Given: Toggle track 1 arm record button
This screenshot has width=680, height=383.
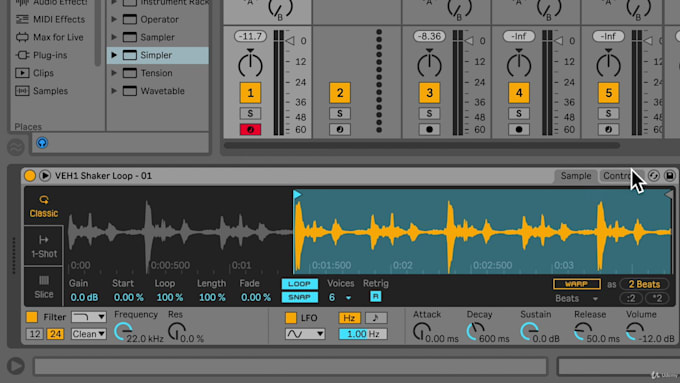Looking at the screenshot, I should pyautogui.click(x=250, y=129).
